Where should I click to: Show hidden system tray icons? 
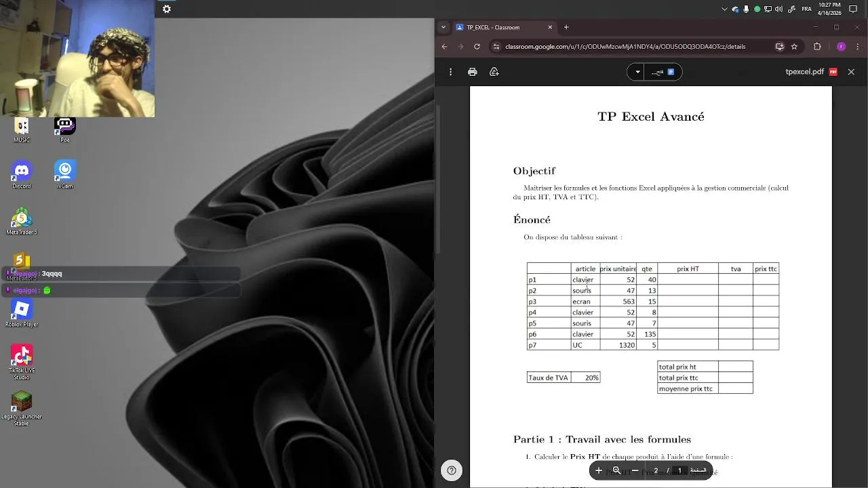(x=725, y=9)
